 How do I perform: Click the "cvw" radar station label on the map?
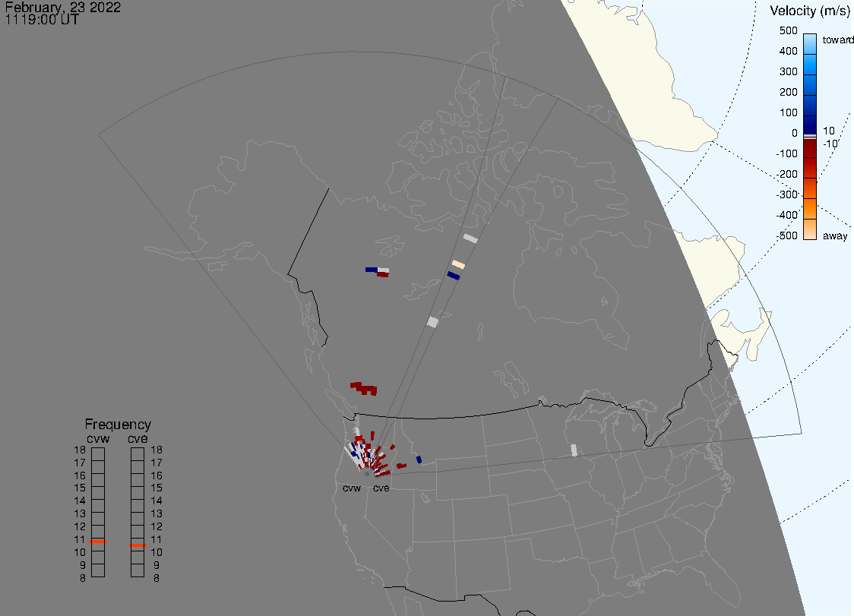point(352,488)
